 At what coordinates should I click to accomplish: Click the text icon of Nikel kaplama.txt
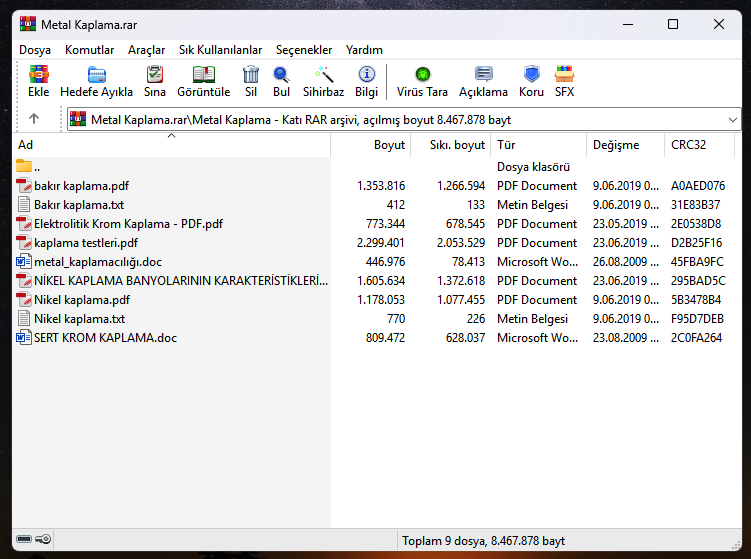coord(24,319)
